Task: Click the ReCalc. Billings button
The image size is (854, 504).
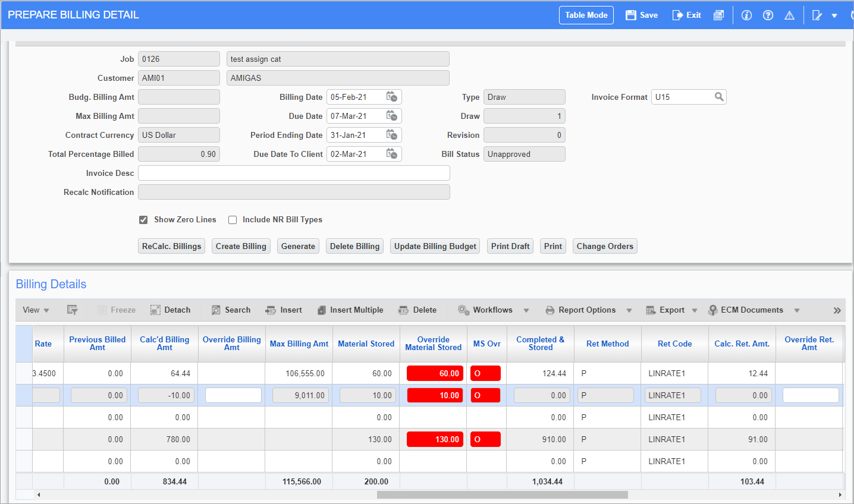Action: [171, 246]
